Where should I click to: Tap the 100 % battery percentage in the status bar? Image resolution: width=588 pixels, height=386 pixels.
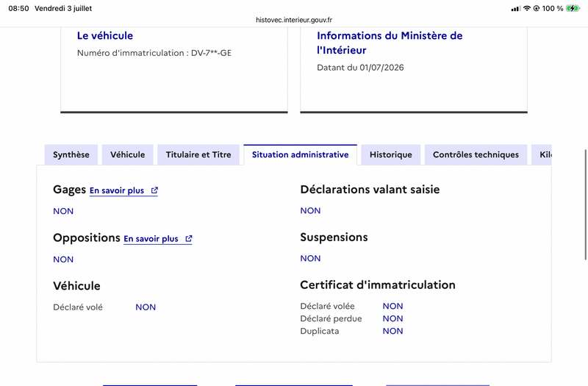(553, 8)
